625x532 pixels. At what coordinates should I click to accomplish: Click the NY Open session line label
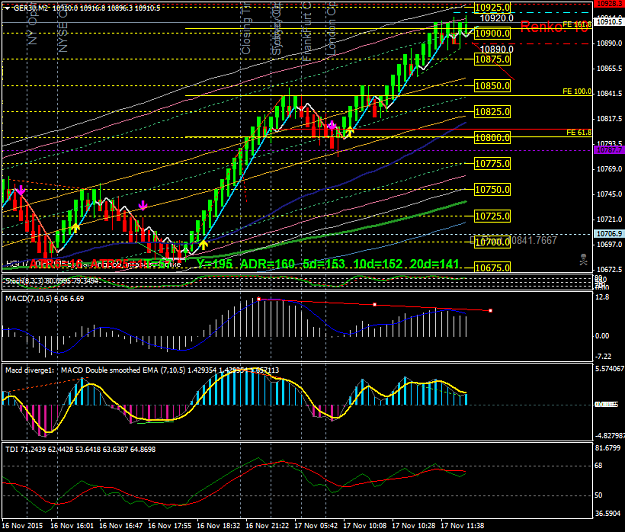coord(33,25)
